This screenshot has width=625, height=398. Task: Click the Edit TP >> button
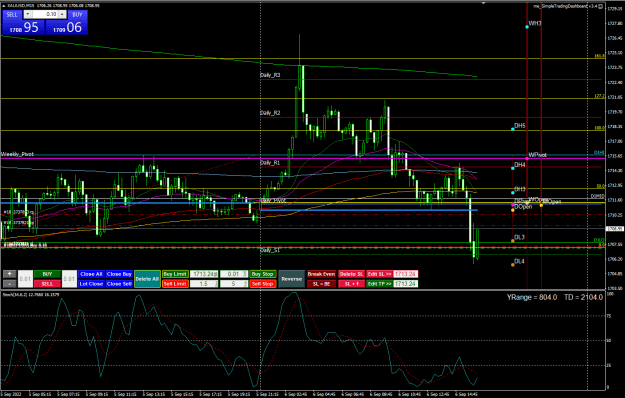pos(379,284)
